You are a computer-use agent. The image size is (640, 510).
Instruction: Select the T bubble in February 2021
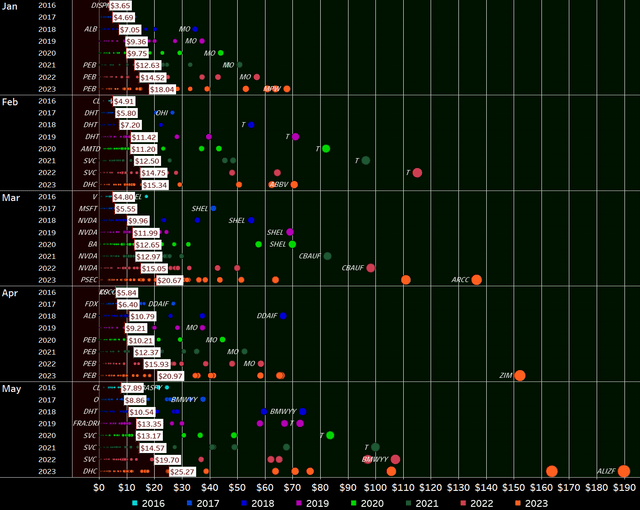point(366,160)
